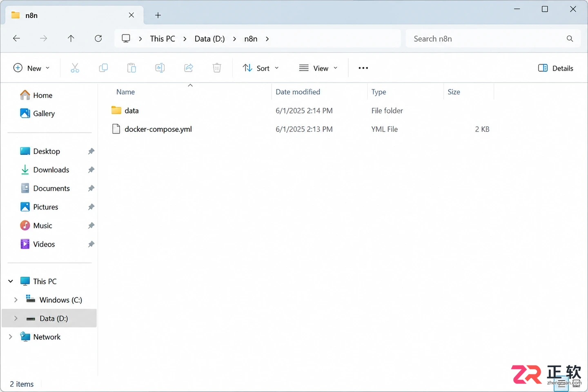The width and height of the screenshot is (588, 392).
Task: Open the Sort dropdown menu
Action: 261,68
